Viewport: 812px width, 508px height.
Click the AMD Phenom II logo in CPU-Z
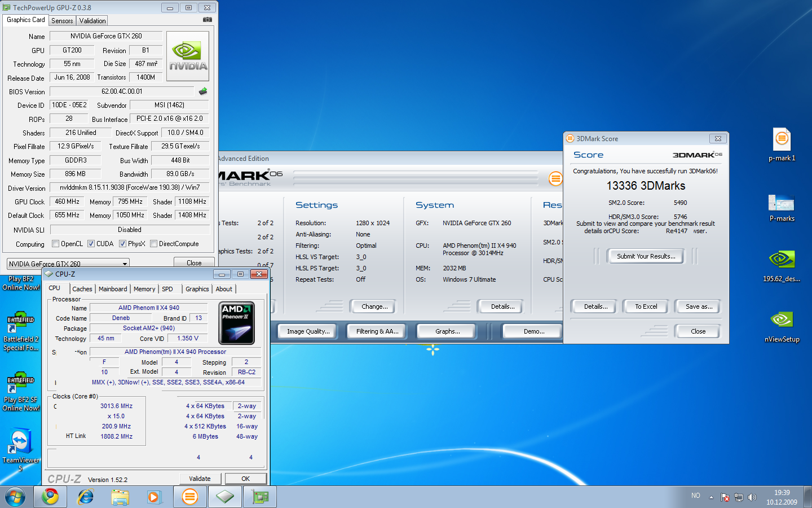point(236,323)
